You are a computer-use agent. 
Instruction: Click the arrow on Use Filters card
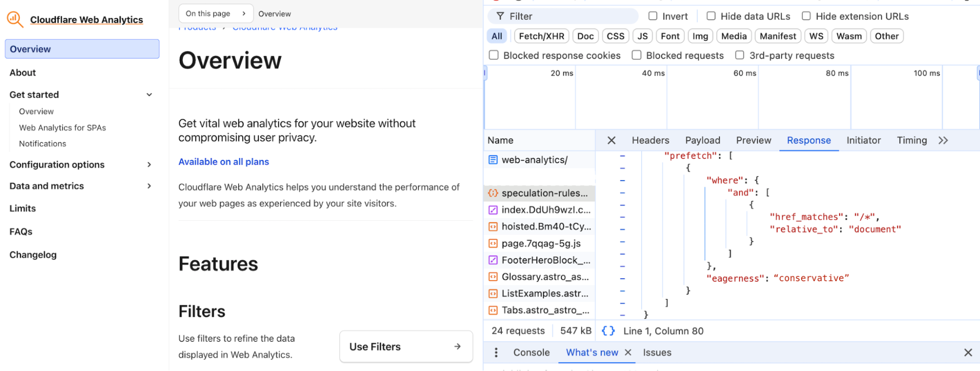point(457,346)
